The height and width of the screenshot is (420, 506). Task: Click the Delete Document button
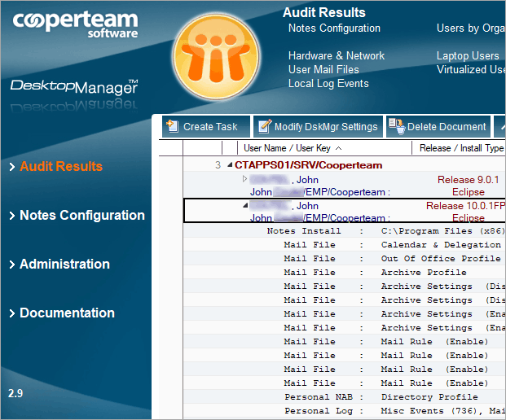438,126
